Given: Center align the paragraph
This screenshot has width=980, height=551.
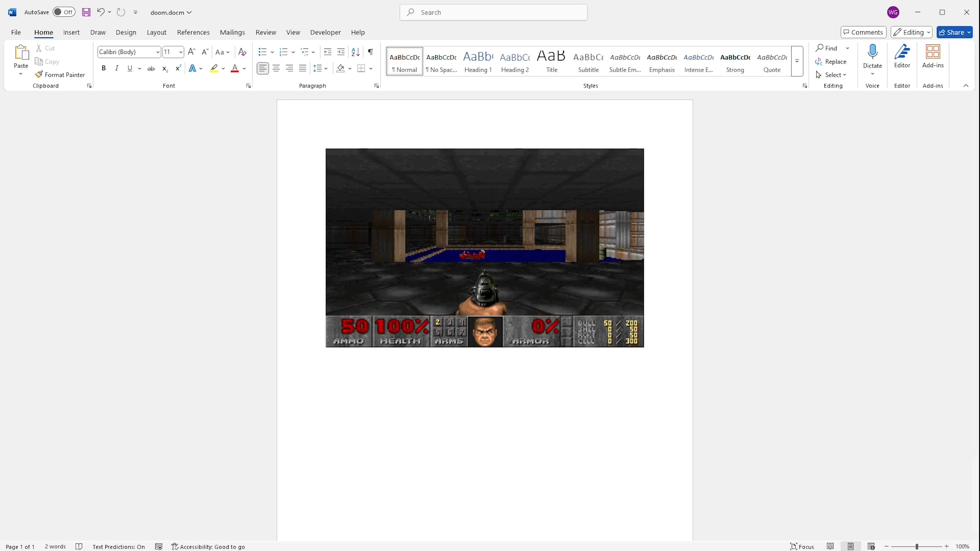Looking at the screenshot, I should click(x=276, y=68).
